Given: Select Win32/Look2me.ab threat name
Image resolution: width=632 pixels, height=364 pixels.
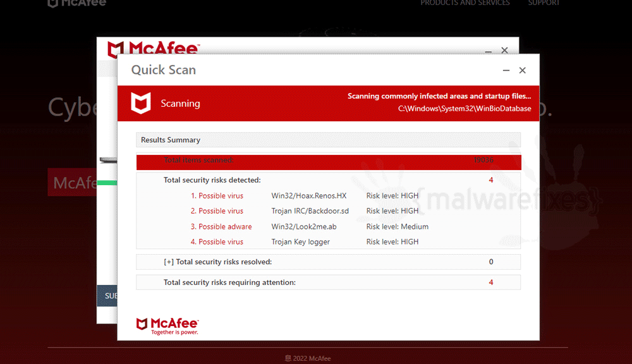Looking at the screenshot, I should tap(304, 226).
